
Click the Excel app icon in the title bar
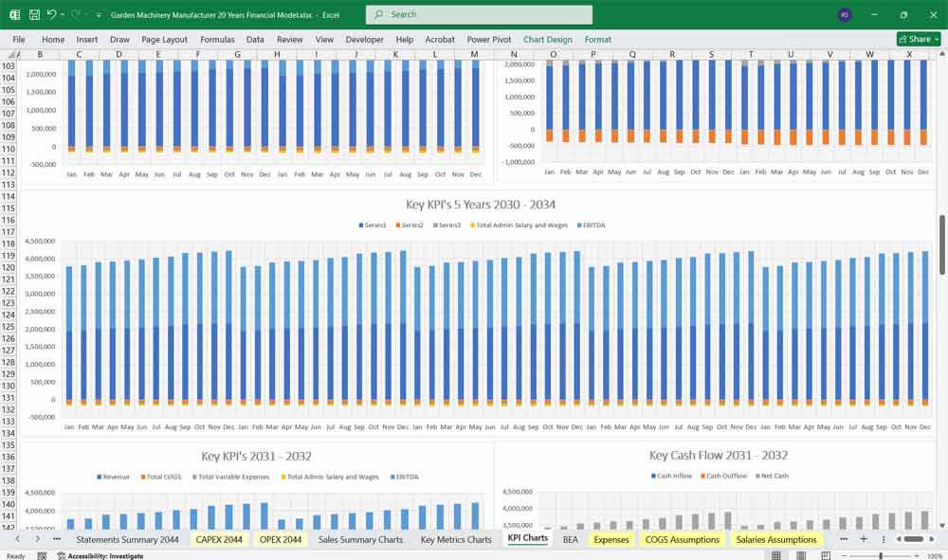14,14
